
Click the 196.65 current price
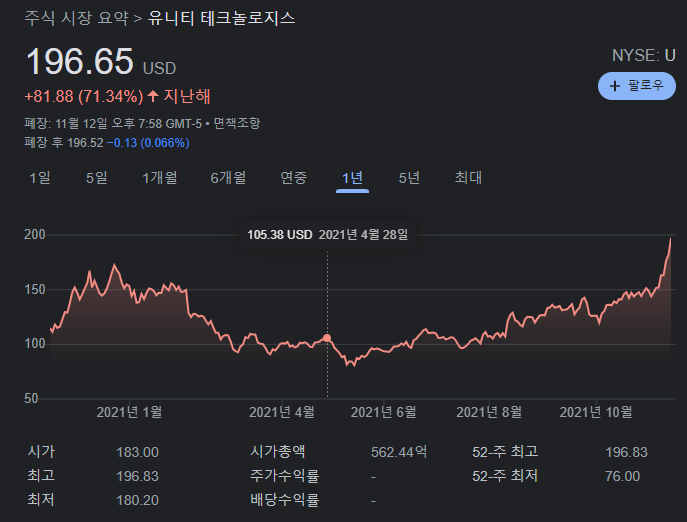click(x=80, y=61)
